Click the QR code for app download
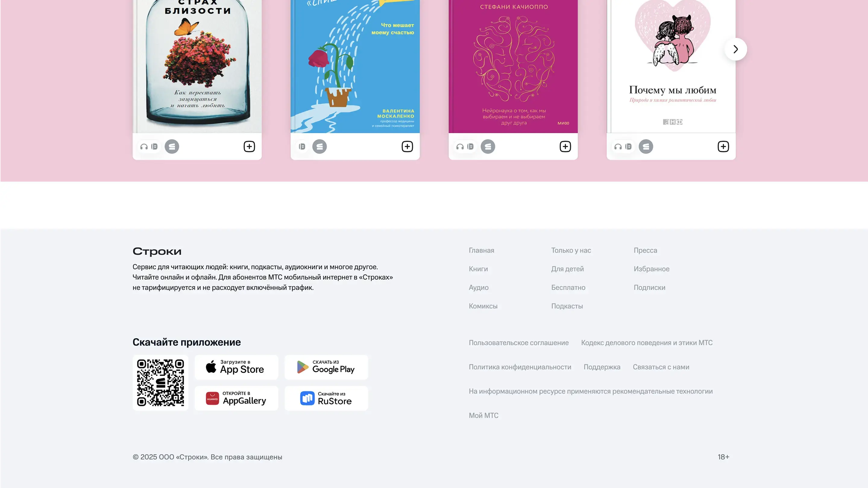868x488 pixels. (160, 383)
